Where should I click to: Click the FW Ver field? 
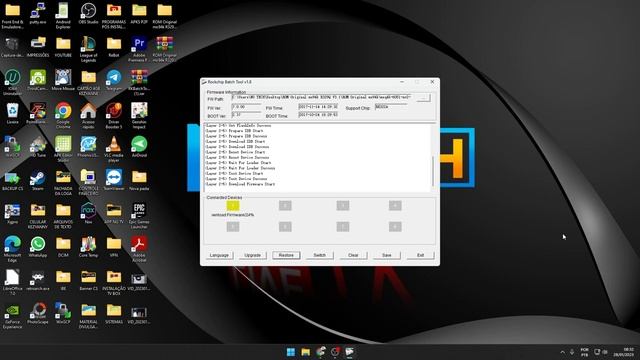click(x=246, y=107)
